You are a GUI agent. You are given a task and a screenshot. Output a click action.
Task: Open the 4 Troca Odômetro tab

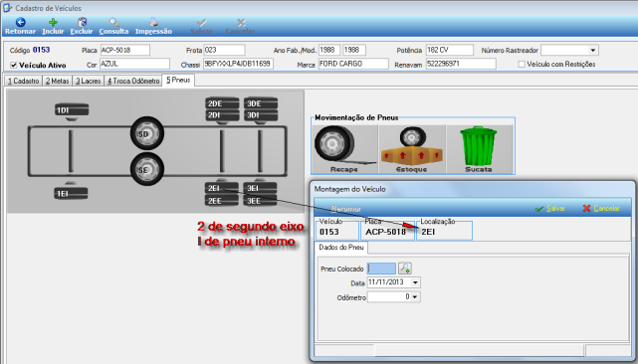133,81
